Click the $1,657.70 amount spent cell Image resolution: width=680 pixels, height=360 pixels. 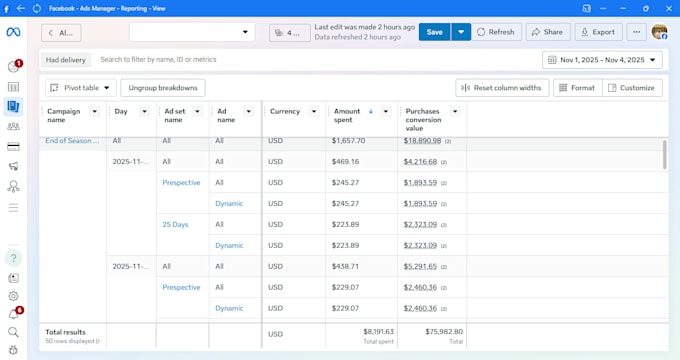click(348, 141)
